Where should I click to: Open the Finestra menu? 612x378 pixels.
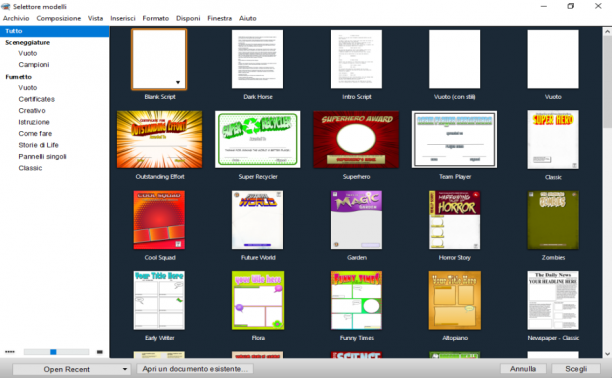pyautogui.click(x=219, y=18)
